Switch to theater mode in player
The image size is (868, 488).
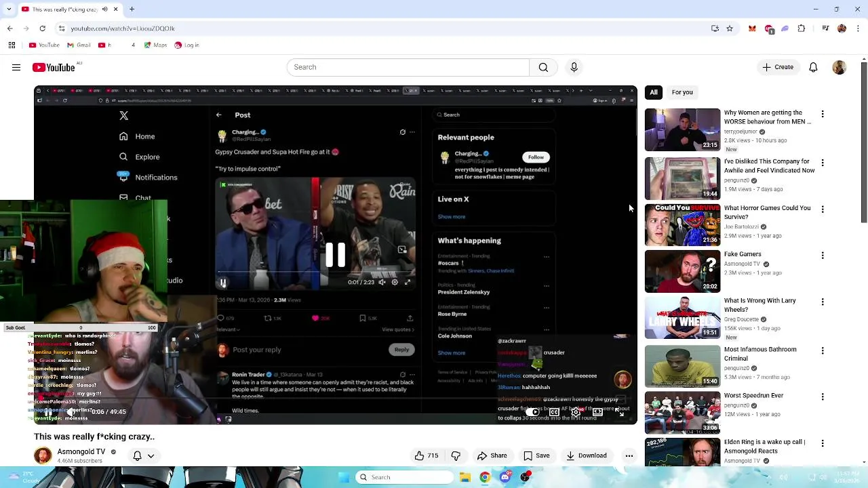[x=597, y=412]
